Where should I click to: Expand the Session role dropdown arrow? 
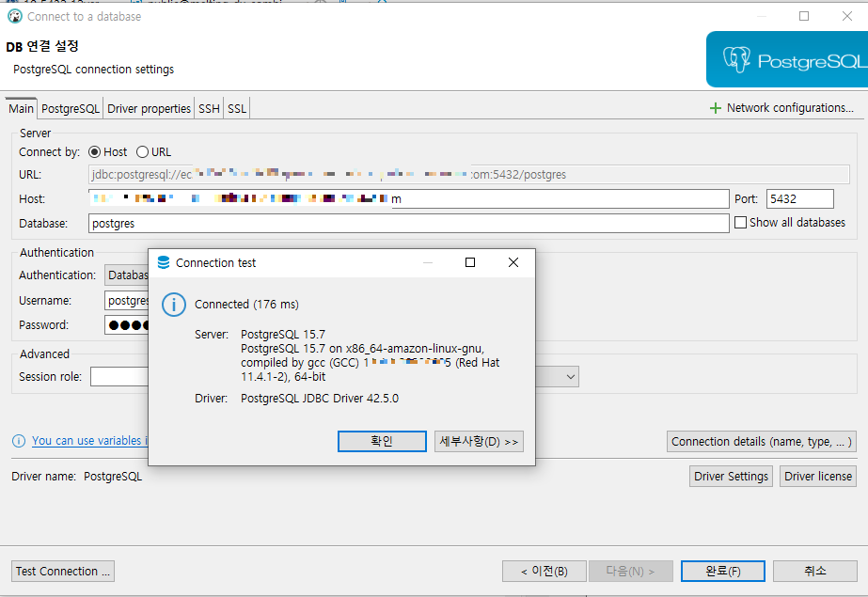(571, 377)
